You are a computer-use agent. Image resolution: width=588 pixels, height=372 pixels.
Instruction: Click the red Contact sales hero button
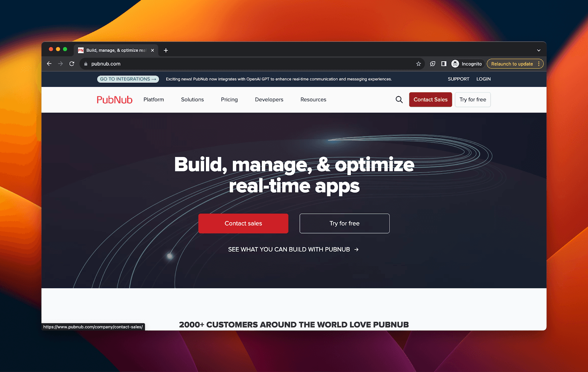243,223
